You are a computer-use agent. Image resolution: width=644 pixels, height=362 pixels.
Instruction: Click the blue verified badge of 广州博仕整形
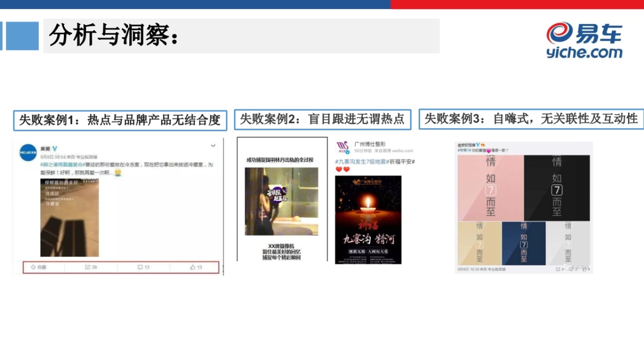pos(347,152)
